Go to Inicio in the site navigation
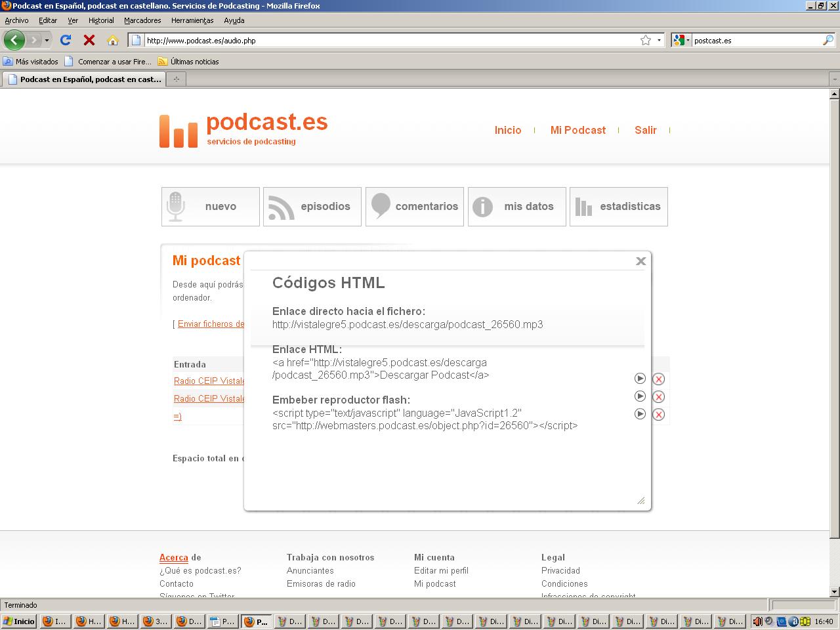The width and height of the screenshot is (840, 630). 508,130
